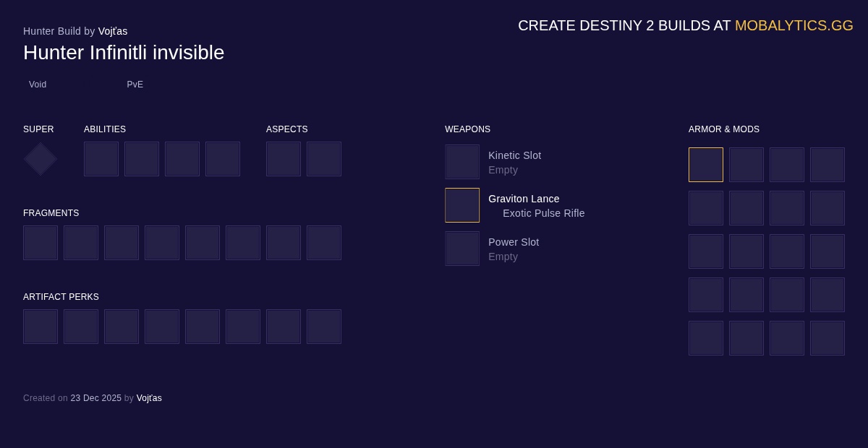868x448 pixels.
Task: Click the second Aspects slot
Action: click(324, 159)
